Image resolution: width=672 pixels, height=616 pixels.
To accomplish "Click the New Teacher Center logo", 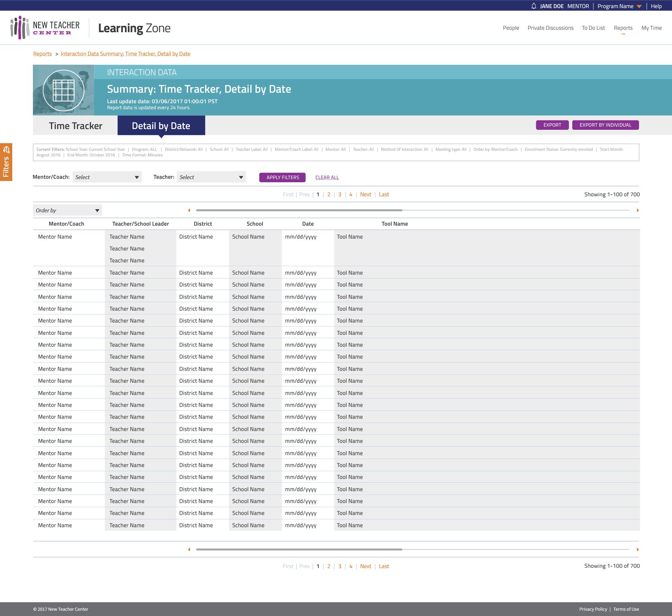I will pos(45,28).
